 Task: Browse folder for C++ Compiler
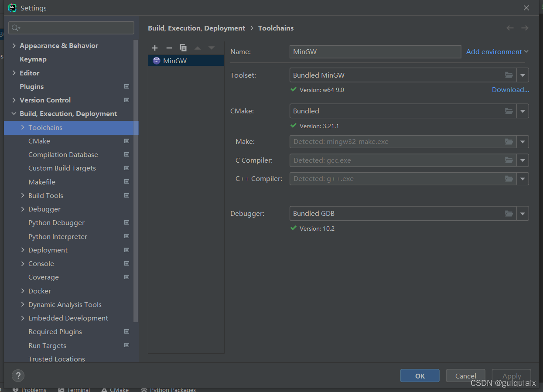[x=509, y=179]
